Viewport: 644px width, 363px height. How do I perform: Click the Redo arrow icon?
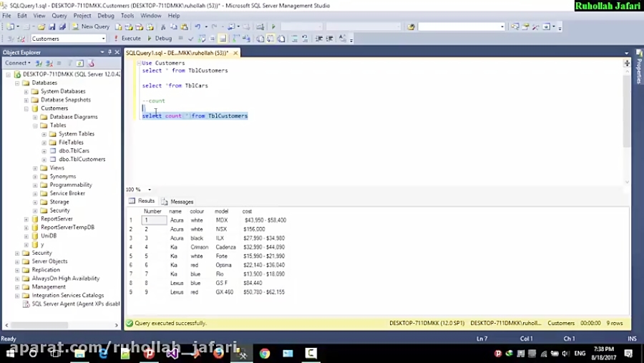click(214, 26)
